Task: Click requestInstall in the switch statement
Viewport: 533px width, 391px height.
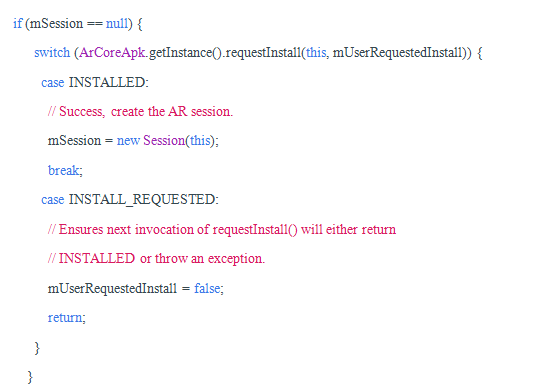Action: (263, 53)
